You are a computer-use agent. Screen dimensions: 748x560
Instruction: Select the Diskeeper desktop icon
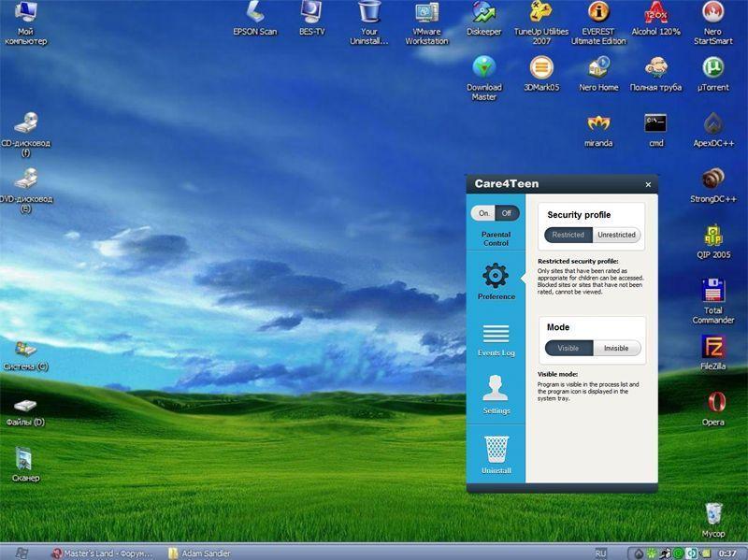pos(484,19)
